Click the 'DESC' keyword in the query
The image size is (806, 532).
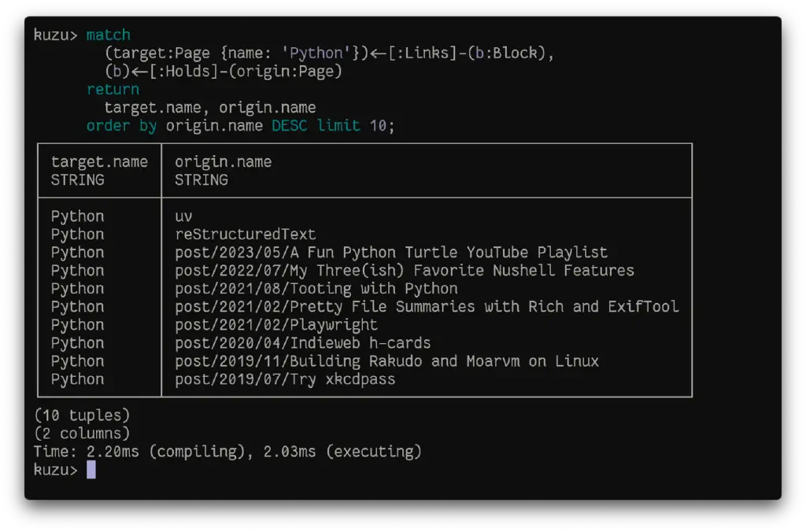[289, 125]
